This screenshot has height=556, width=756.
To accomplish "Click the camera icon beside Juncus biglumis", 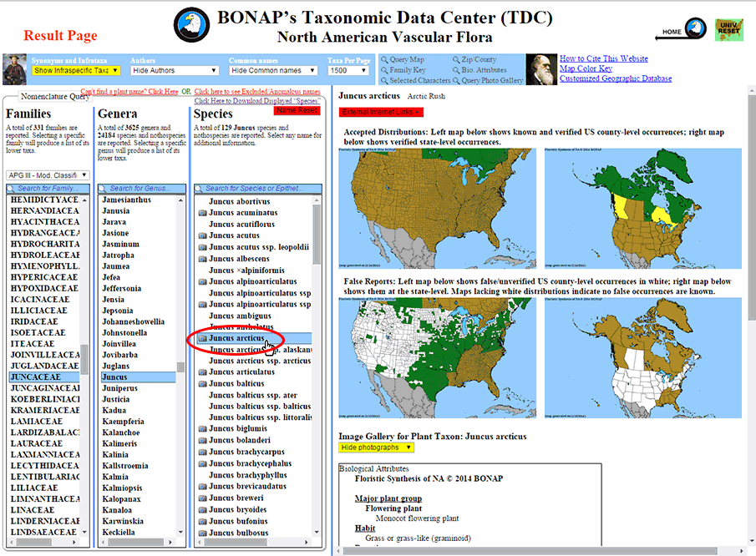I will (x=203, y=429).
